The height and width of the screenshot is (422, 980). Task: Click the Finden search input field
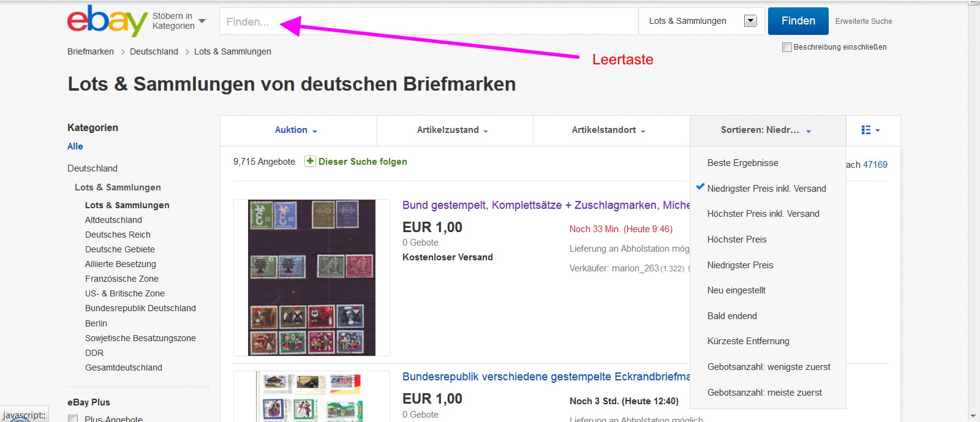(429, 21)
